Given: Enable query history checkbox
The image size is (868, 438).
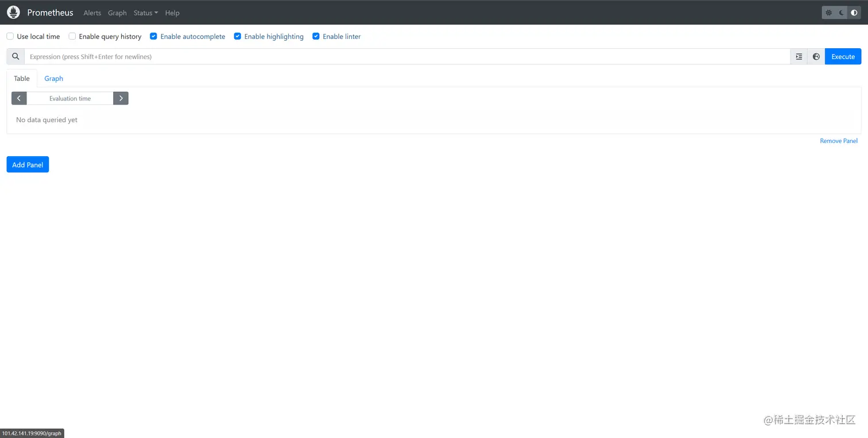Looking at the screenshot, I should tap(72, 36).
